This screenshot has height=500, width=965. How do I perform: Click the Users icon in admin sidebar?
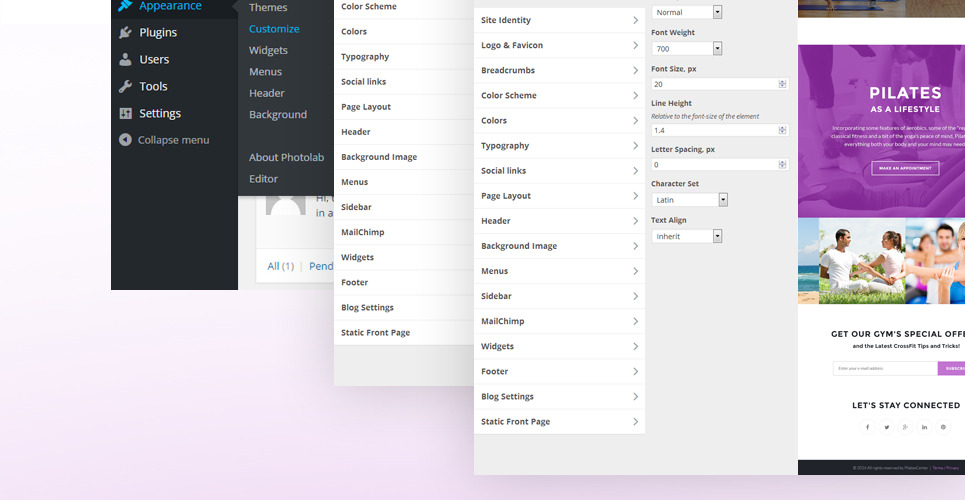[x=125, y=60]
